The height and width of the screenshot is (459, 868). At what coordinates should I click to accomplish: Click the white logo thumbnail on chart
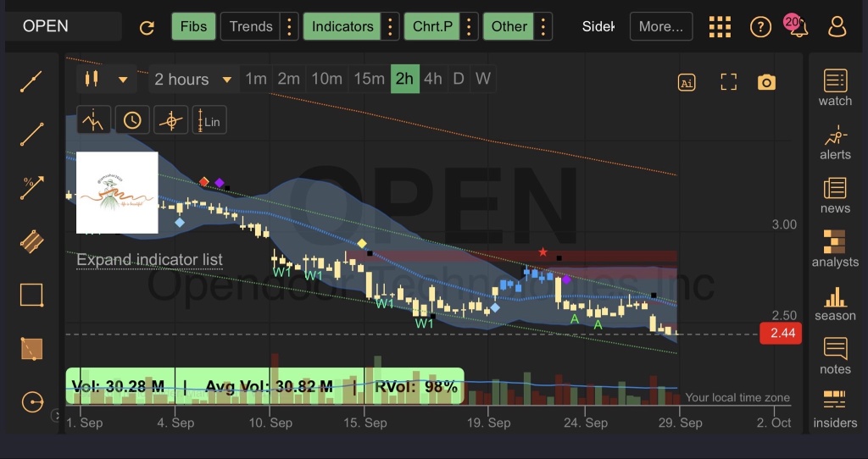click(117, 192)
